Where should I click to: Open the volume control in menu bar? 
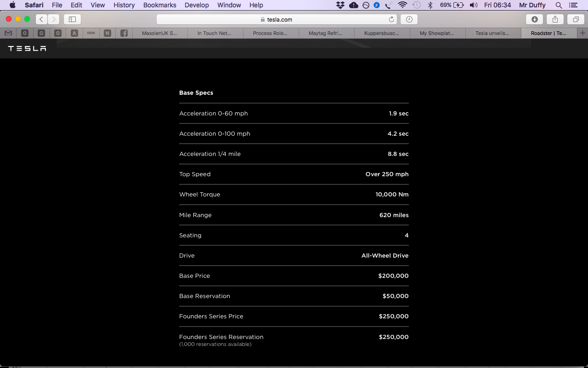[474, 5]
